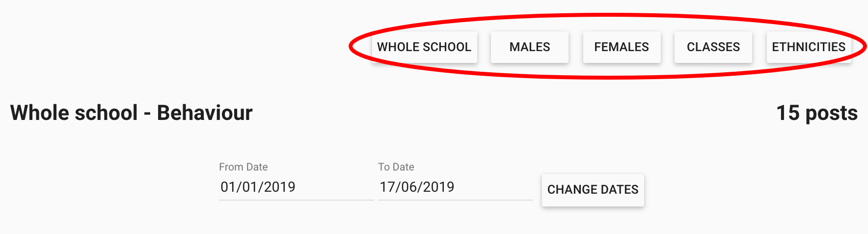The image size is (868, 234).
Task: Click the Whole school - Behaviour heading
Action: pyautogui.click(x=131, y=113)
